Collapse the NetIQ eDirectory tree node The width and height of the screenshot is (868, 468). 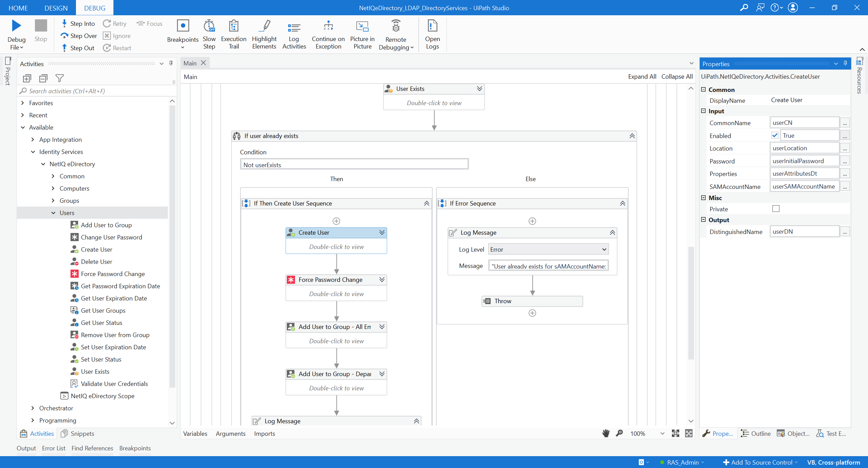click(43, 164)
